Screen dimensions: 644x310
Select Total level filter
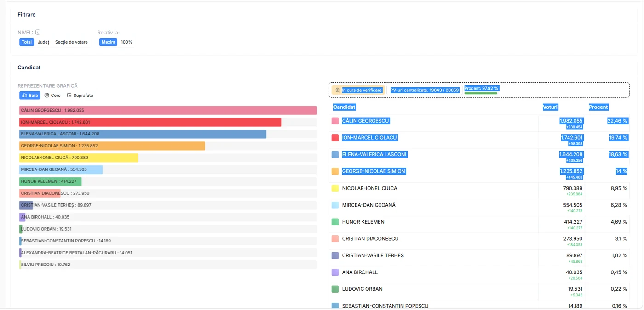point(27,42)
